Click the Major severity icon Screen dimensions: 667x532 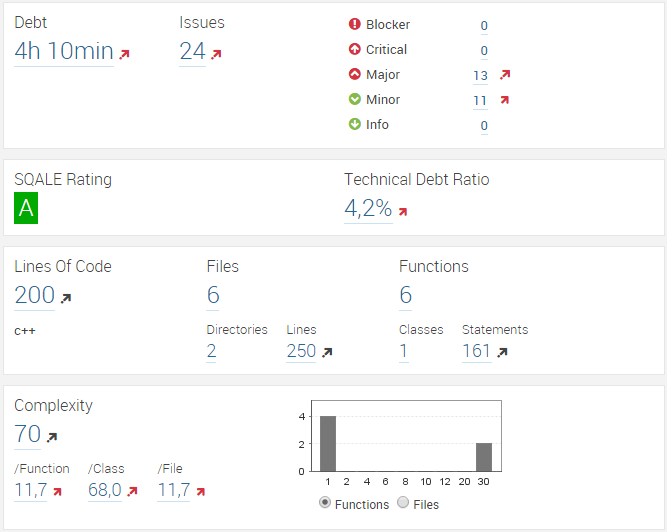pyautogui.click(x=354, y=74)
